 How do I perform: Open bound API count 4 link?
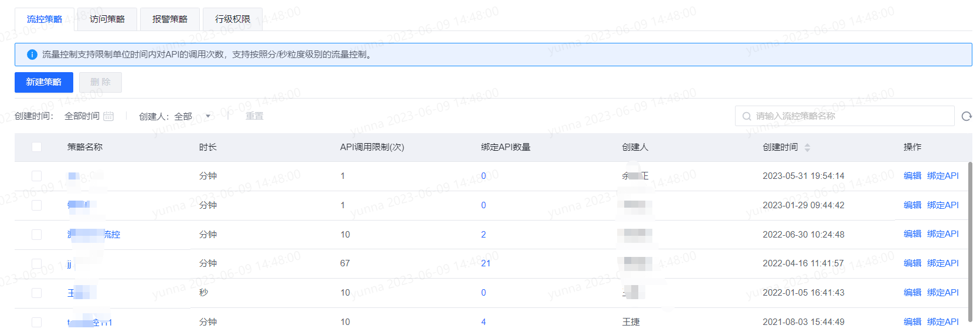[484, 322]
